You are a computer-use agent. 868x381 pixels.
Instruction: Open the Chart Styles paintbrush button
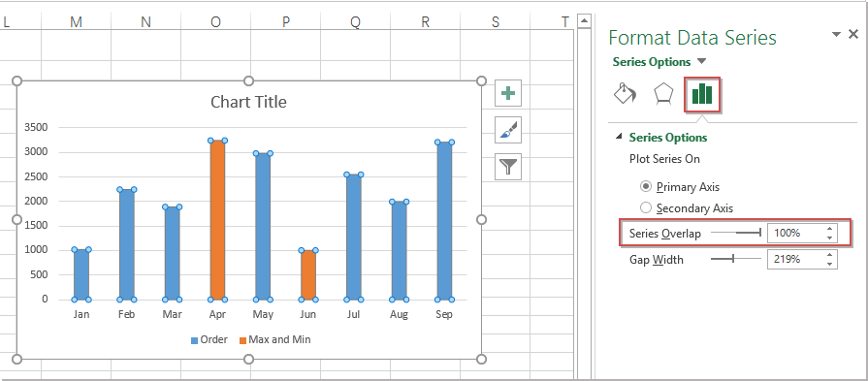tap(508, 130)
